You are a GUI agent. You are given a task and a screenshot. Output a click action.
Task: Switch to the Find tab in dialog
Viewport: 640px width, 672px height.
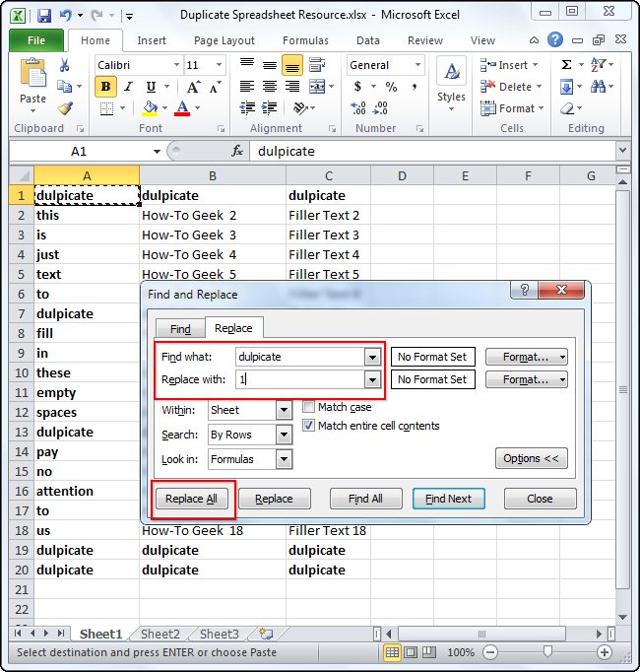[x=180, y=329]
